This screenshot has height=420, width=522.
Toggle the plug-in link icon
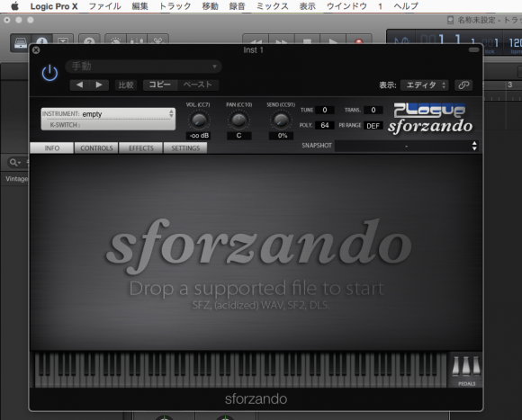pyautogui.click(x=463, y=85)
